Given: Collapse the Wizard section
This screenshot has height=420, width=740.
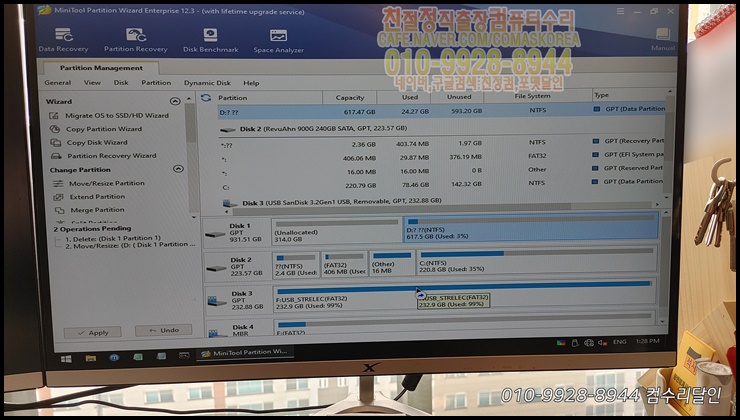Looking at the screenshot, I should point(175,101).
